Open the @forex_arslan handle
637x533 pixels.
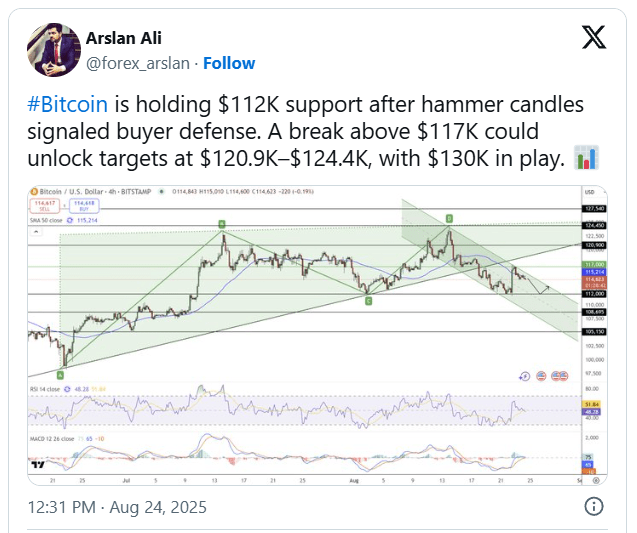138,63
